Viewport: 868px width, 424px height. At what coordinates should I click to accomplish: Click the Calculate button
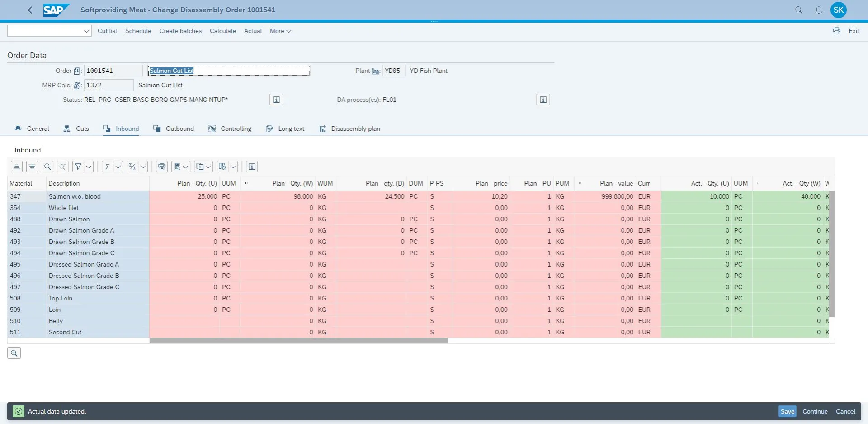click(x=223, y=31)
